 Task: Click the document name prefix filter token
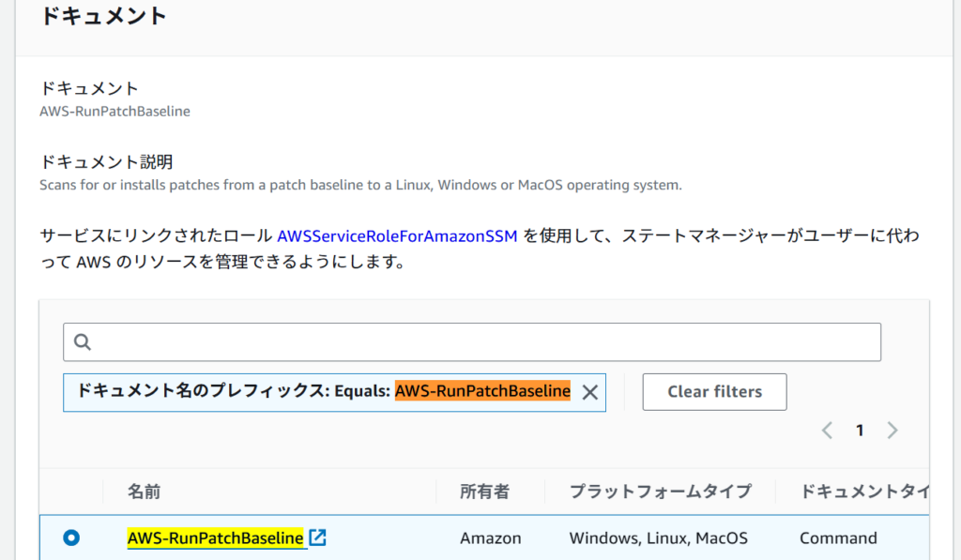point(335,392)
